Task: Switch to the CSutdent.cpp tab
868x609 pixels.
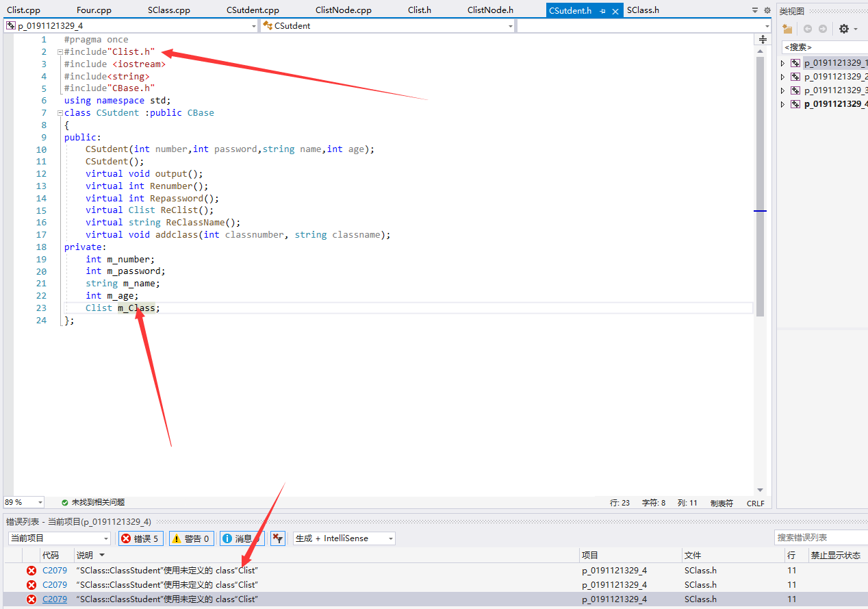Action: pyautogui.click(x=253, y=10)
